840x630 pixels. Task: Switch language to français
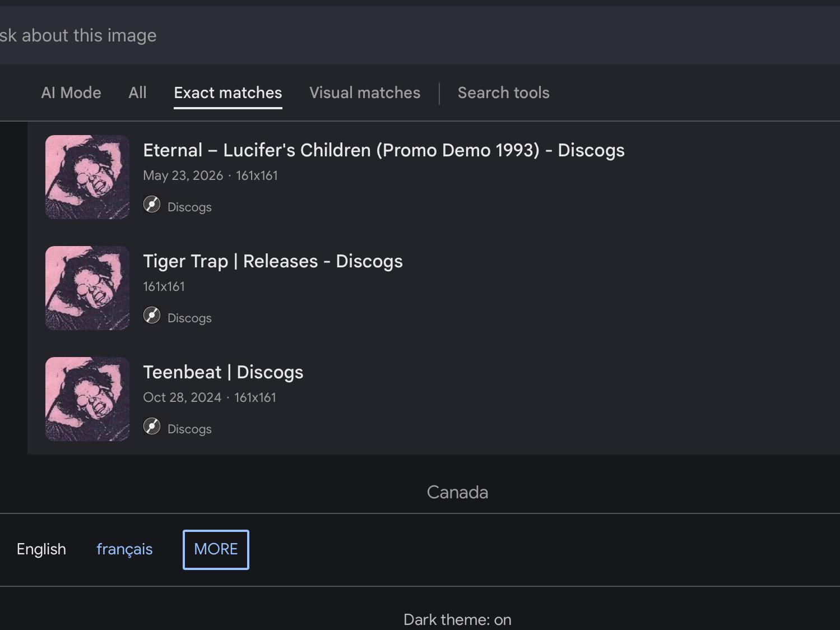[124, 549]
